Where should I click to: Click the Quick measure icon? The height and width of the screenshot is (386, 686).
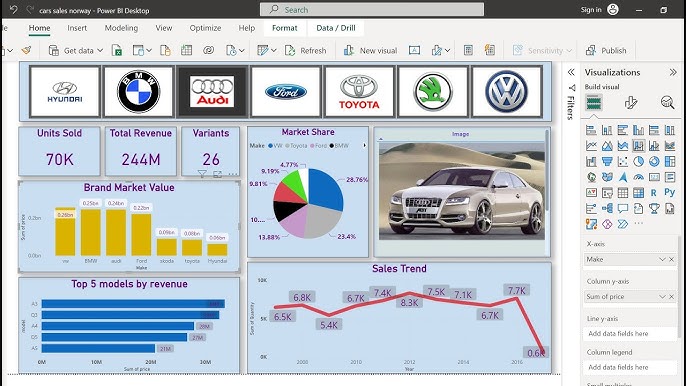point(490,51)
